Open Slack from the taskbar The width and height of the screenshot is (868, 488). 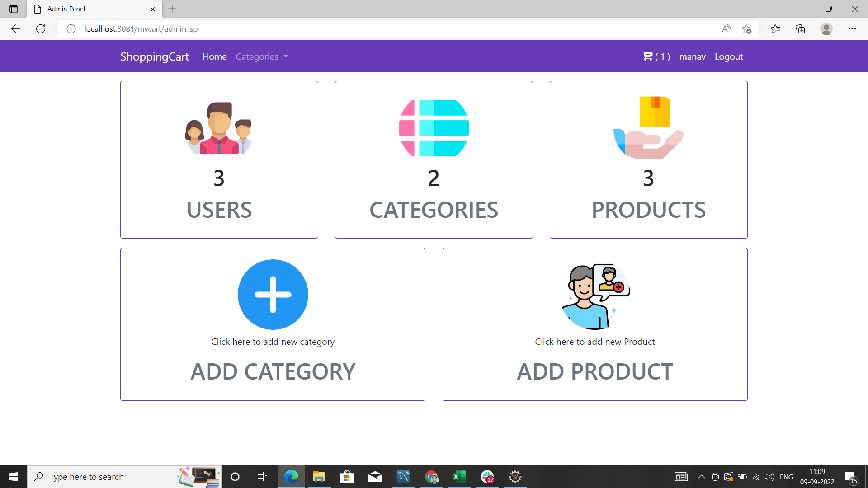(488, 476)
